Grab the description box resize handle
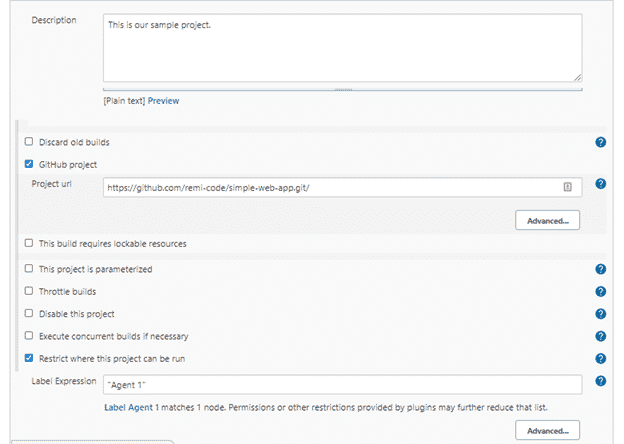 click(x=577, y=78)
